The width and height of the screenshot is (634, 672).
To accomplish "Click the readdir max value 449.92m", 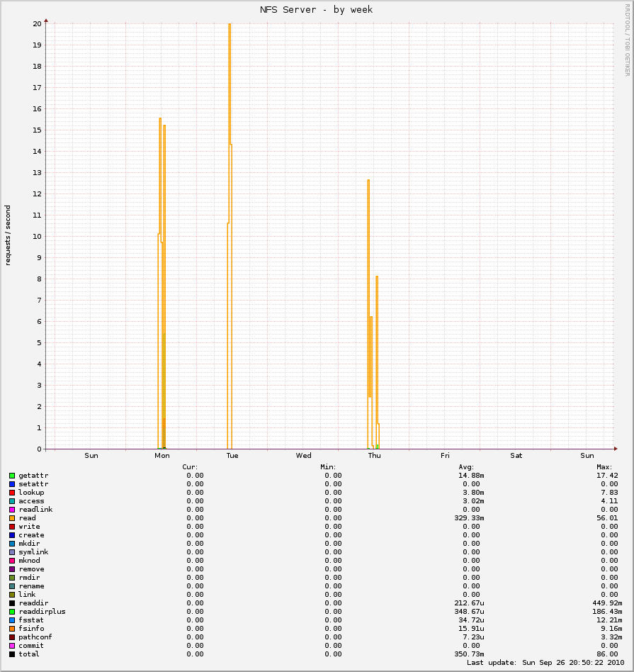I will [x=607, y=603].
